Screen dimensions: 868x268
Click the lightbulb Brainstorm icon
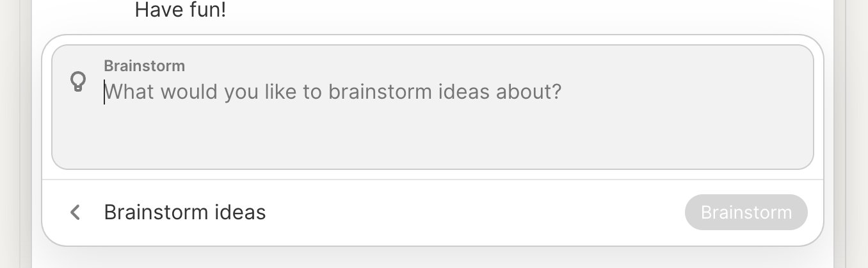[x=78, y=81]
